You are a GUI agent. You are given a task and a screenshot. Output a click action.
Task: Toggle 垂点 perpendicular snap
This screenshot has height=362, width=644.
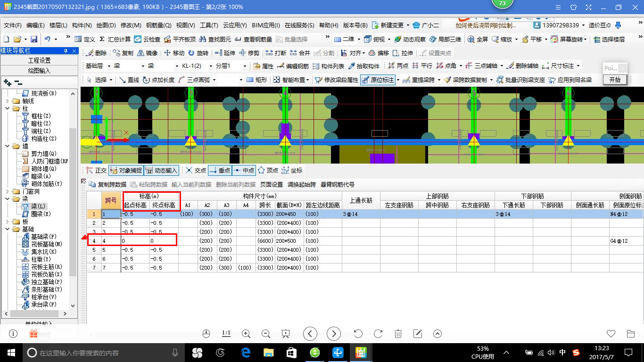[220, 170]
